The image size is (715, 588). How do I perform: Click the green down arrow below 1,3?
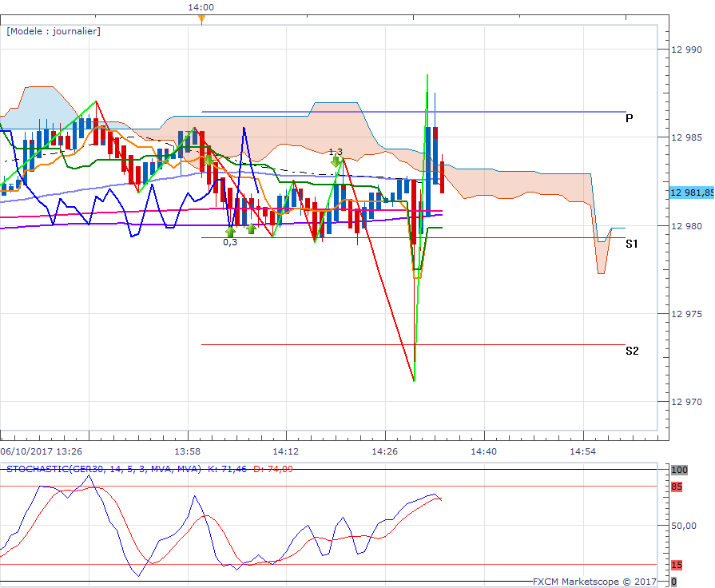tap(336, 162)
